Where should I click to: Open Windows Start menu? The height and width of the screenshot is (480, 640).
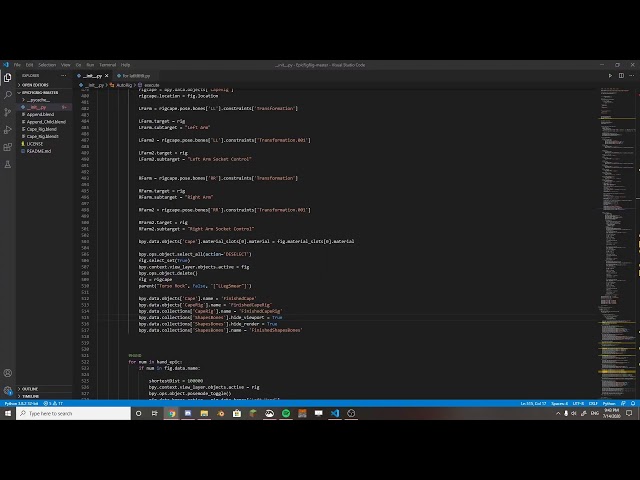[x=8, y=413]
